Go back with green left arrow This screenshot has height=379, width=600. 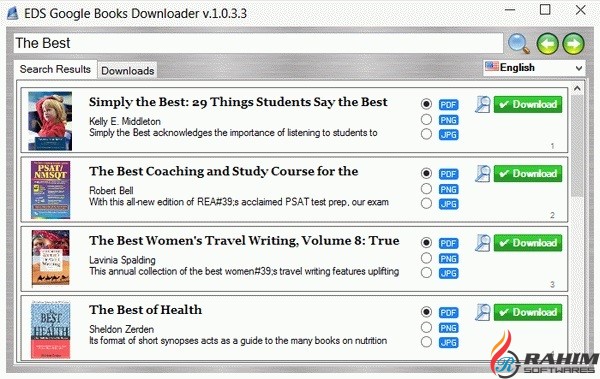(547, 44)
